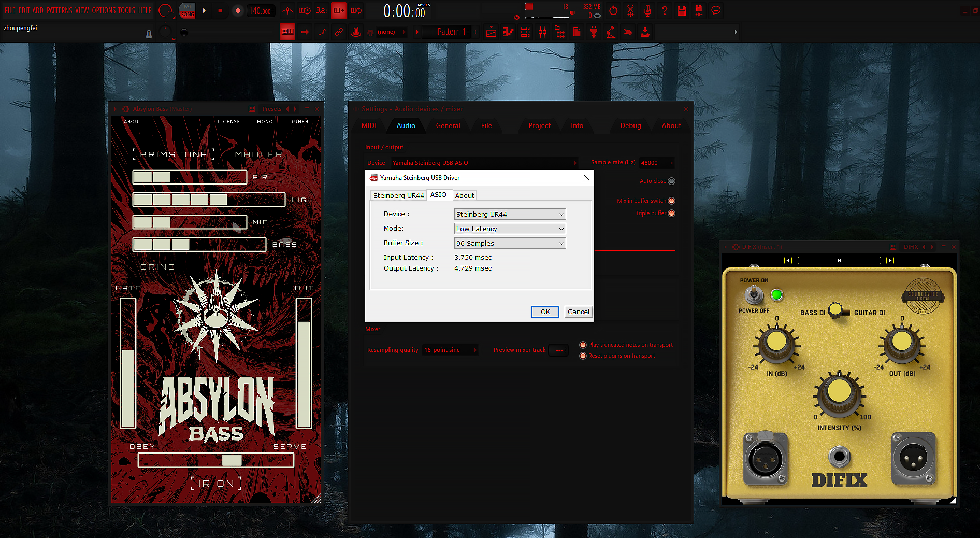This screenshot has width=980, height=538.
Task: Switch the PAT/SONG mode toggle
Action: coord(187,10)
